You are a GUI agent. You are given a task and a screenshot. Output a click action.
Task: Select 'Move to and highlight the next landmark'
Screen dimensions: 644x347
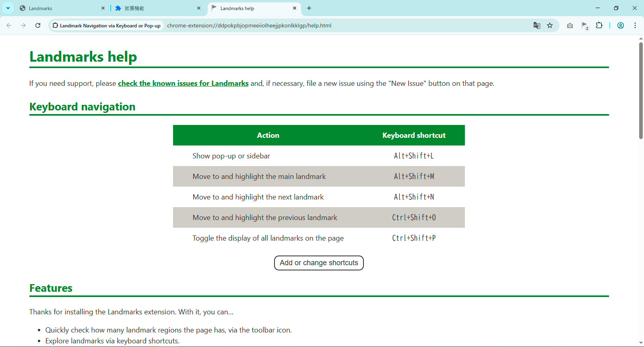click(x=258, y=197)
